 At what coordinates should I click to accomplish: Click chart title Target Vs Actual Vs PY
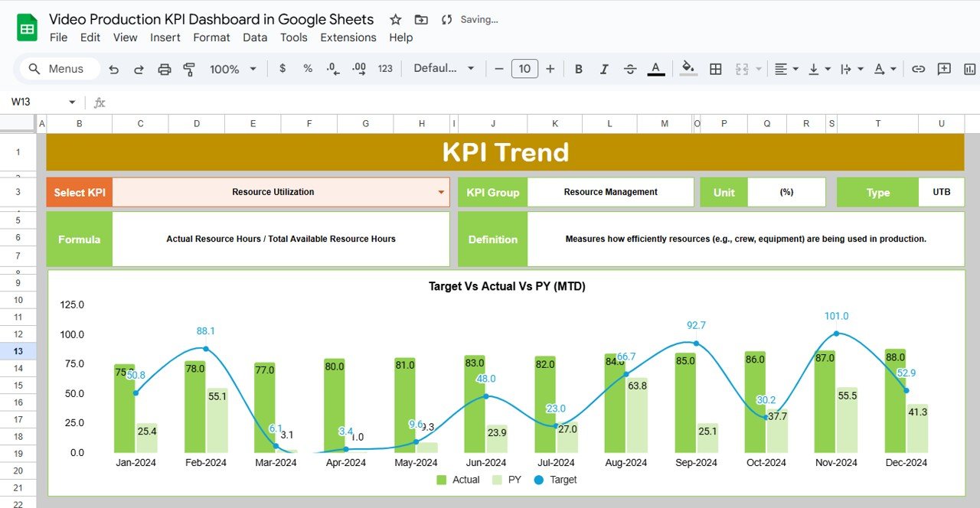[507, 286]
